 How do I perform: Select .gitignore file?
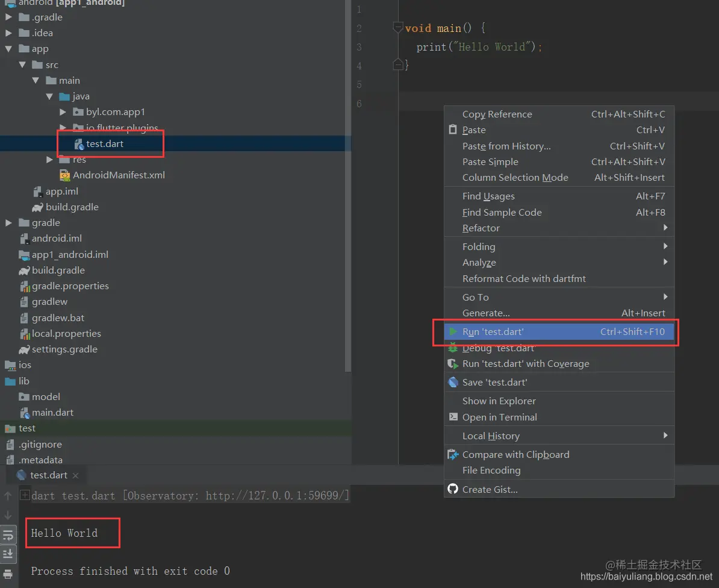coord(34,444)
